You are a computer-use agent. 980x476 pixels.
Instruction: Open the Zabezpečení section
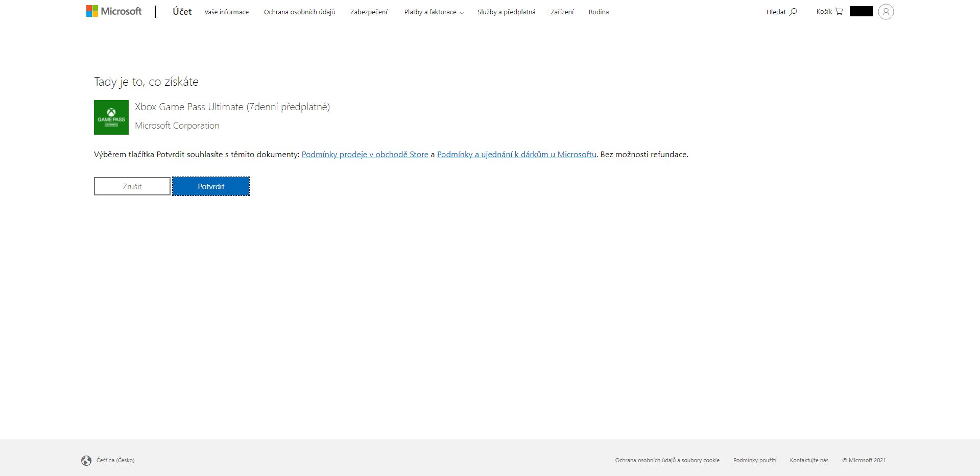[369, 12]
